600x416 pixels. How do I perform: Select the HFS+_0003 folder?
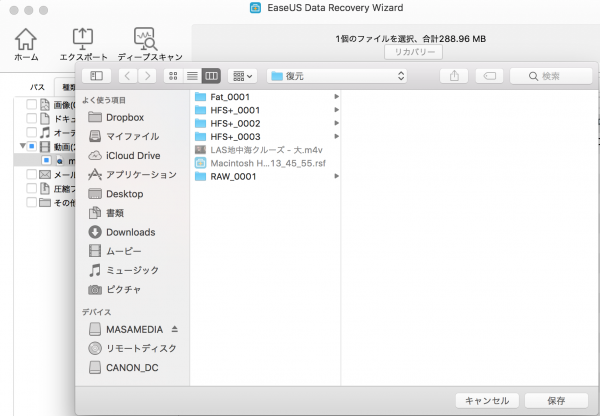click(265, 137)
